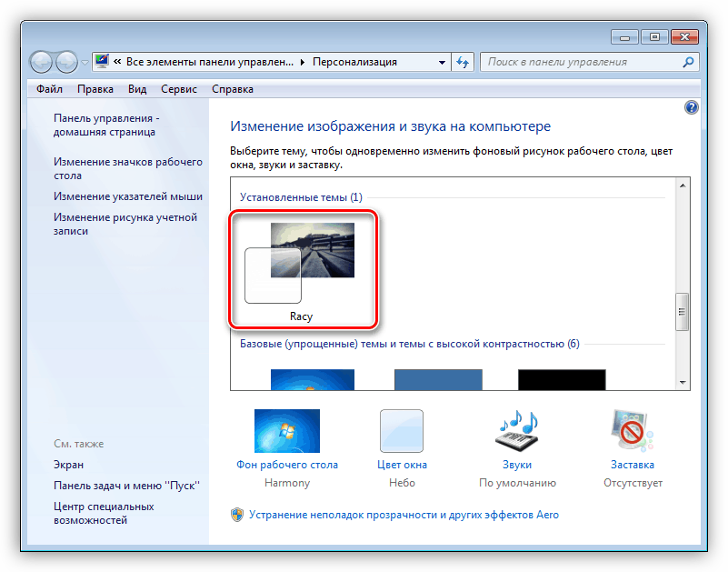Open Изменение рисунка учетной записи
Screen dimensions: 728x572
click(x=125, y=224)
